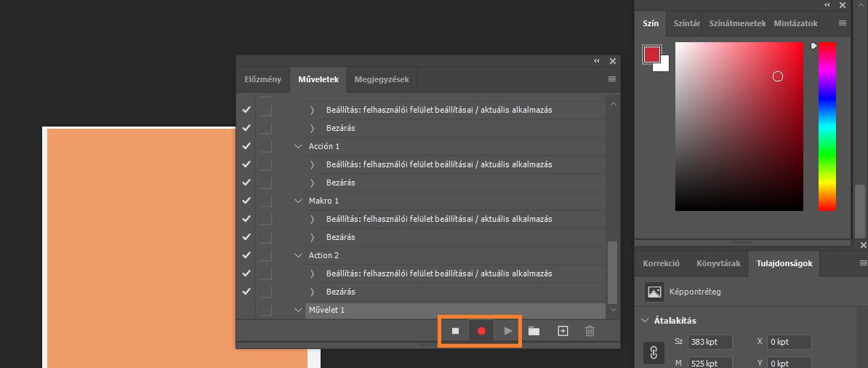Screen dimensions: 868x368
Task: Select the Acción 1 action name
Action: [x=324, y=146]
